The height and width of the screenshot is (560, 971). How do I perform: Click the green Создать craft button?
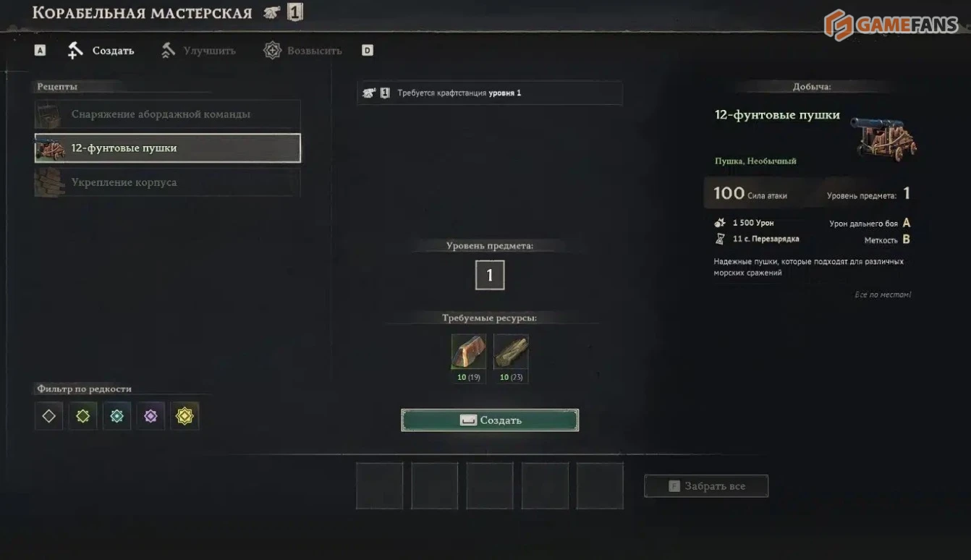coord(490,420)
